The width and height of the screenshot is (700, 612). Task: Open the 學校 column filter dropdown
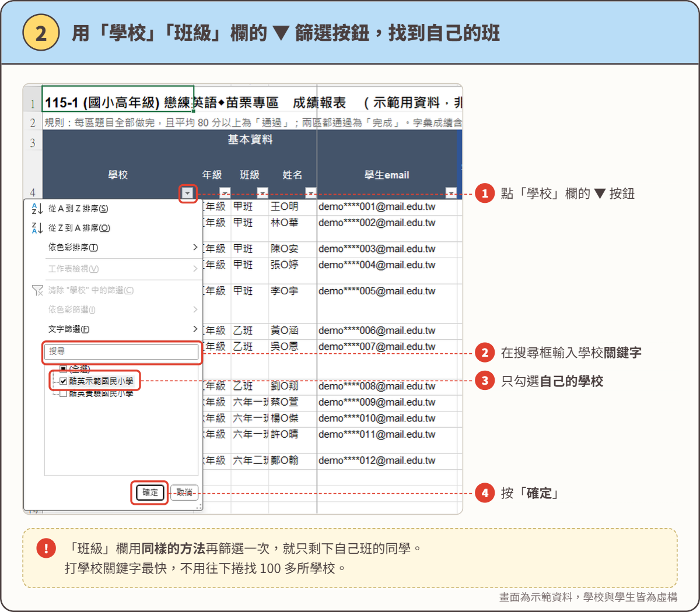(x=187, y=193)
